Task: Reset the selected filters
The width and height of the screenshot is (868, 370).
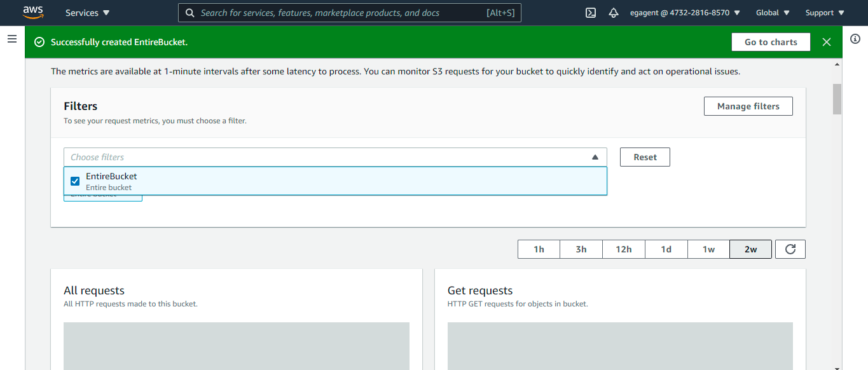Action: point(645,157)
